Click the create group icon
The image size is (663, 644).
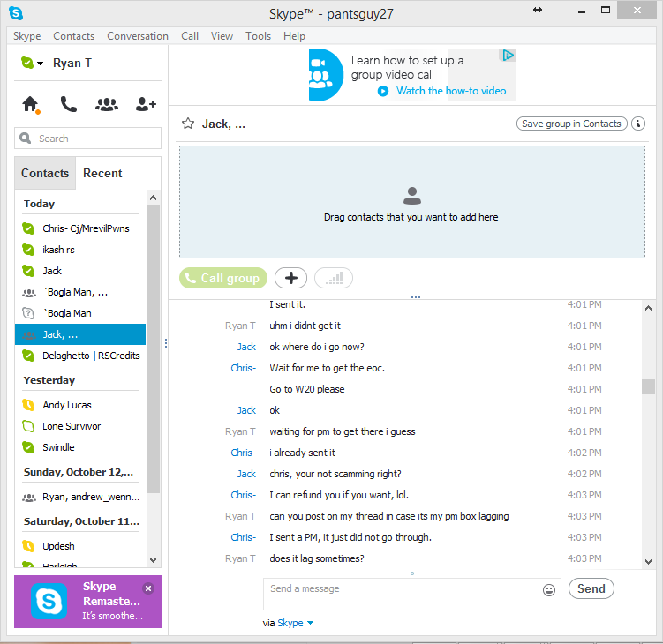[107, 104]
